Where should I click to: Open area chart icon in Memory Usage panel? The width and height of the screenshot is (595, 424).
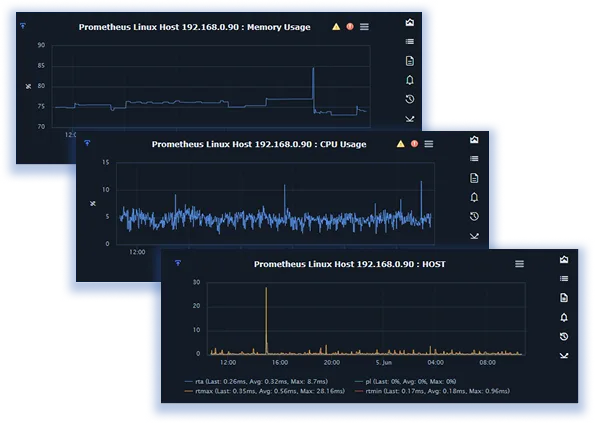click(410, 23)
